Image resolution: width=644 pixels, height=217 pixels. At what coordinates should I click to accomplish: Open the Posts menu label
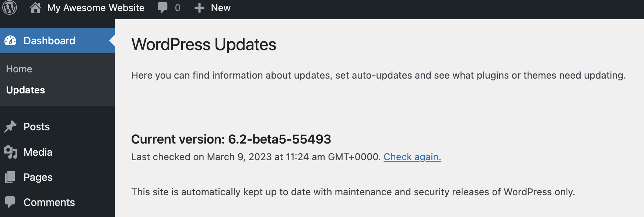pos(36,127)
